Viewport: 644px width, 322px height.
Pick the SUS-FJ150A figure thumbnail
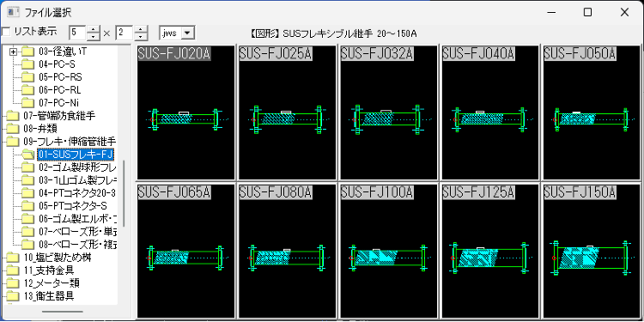[x=592, y=251]
